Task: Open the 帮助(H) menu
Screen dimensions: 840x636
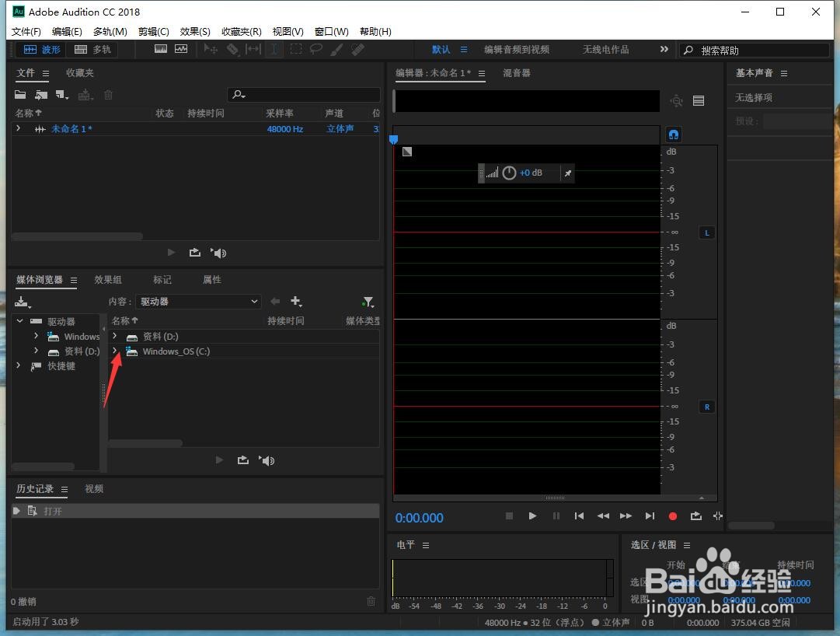Action: tap(375, 32)
